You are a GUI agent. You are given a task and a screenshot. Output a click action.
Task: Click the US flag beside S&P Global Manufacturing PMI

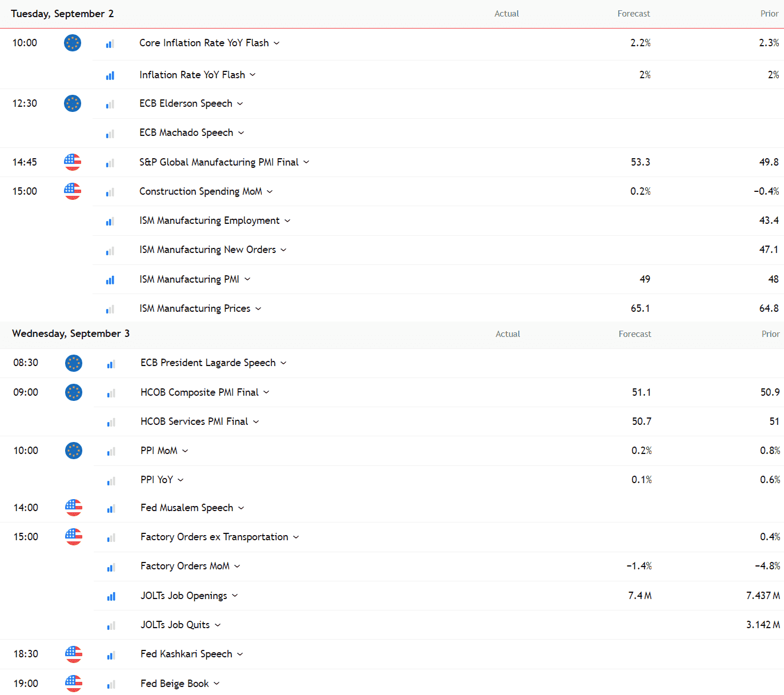(x=73, y=162)
